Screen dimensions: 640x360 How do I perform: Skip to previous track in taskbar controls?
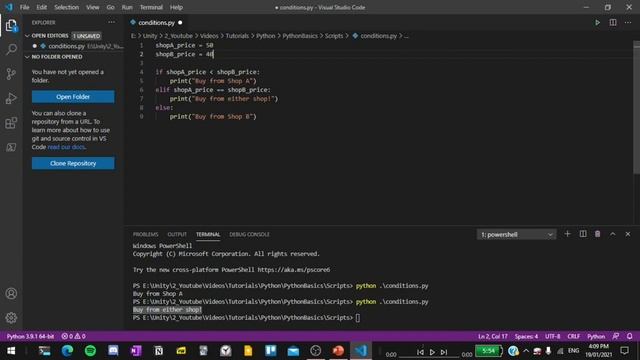[x=420, y=352]
